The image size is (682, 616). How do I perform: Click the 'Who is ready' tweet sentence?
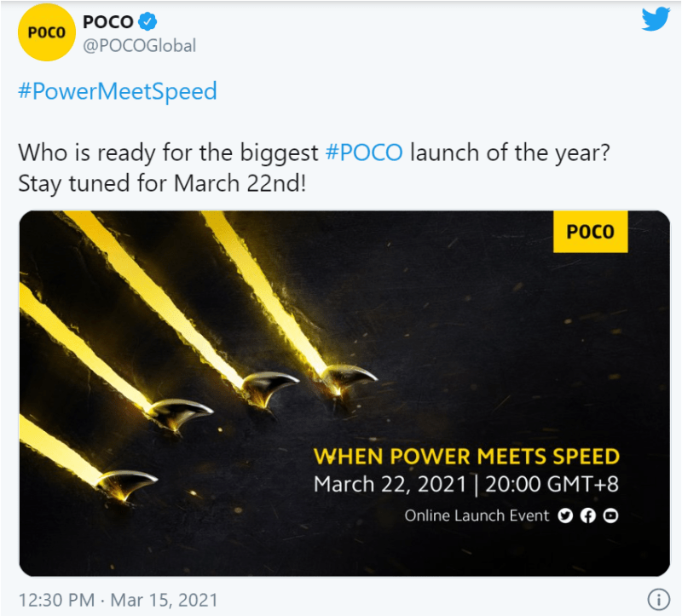(x=170, y=154)
